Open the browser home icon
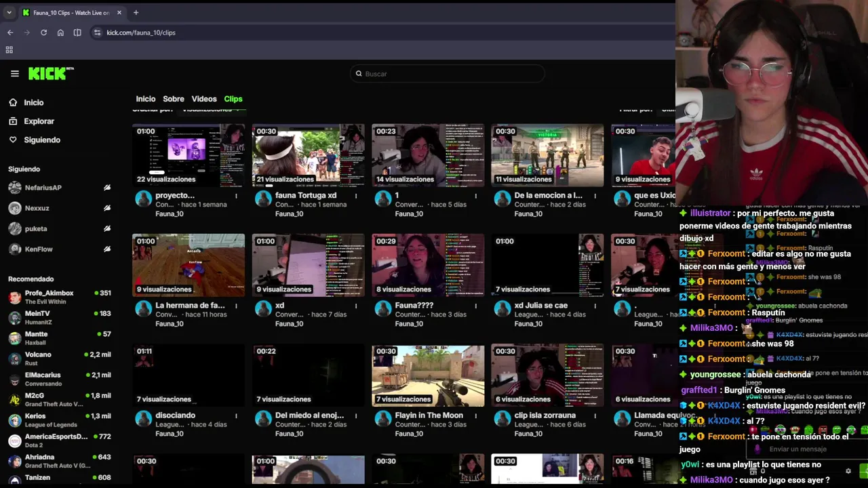This screenshot has height=488, width=868. pos(60,33)
